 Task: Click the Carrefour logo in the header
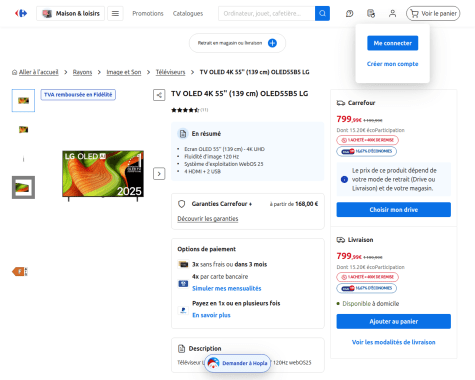tap(21, 13)
